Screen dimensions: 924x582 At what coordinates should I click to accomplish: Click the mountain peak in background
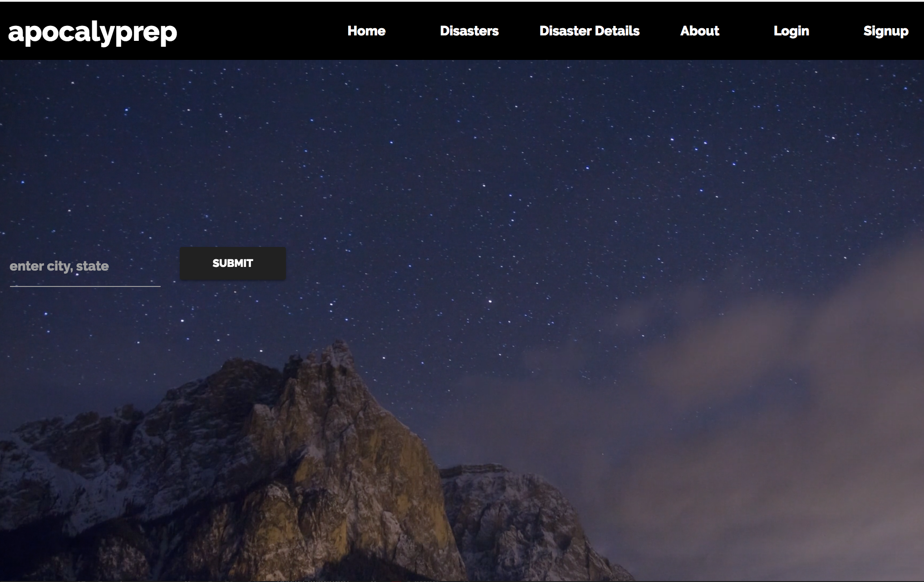(336, 359)
